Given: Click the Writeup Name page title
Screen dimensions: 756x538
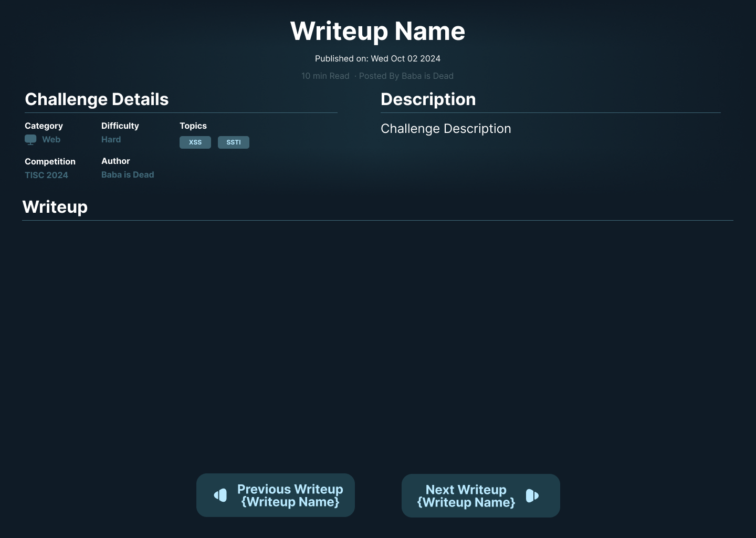Looking at the screenshot, I should tap(378, 31).
